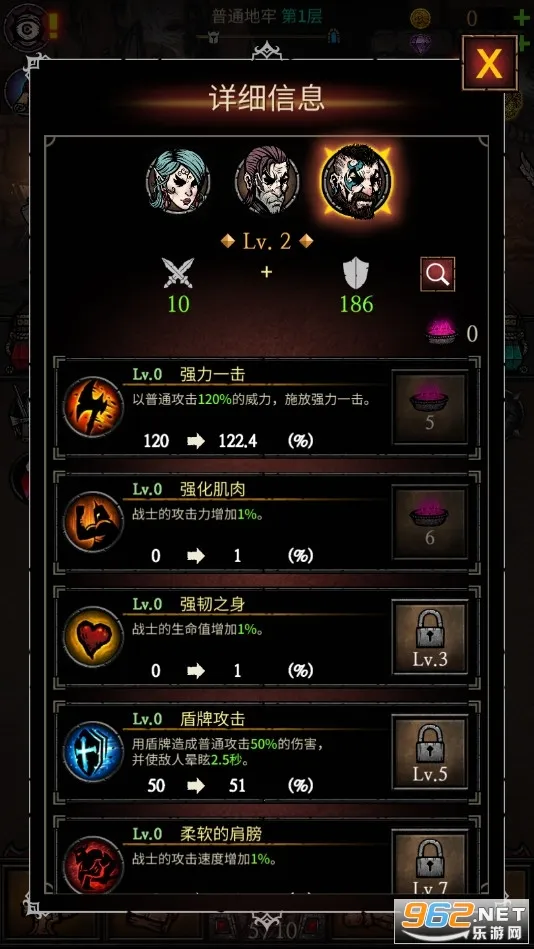Click the 强力一击 axe skill icon
The width and height of the screenshot is (534, 949).
(93, 406)
